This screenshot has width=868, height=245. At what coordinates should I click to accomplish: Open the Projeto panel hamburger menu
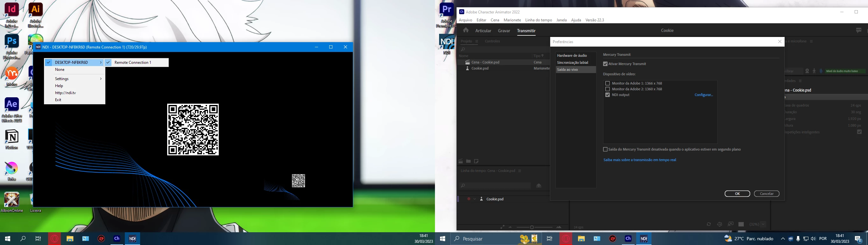pyautogui.click(x=477, y=41)
